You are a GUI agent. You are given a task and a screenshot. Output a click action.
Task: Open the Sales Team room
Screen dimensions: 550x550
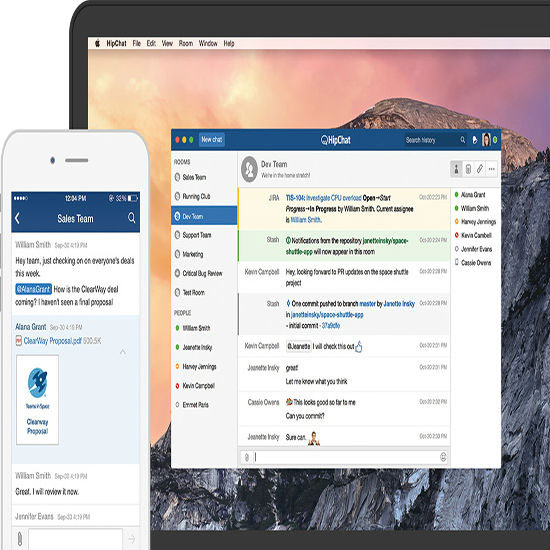pos(204,177)
